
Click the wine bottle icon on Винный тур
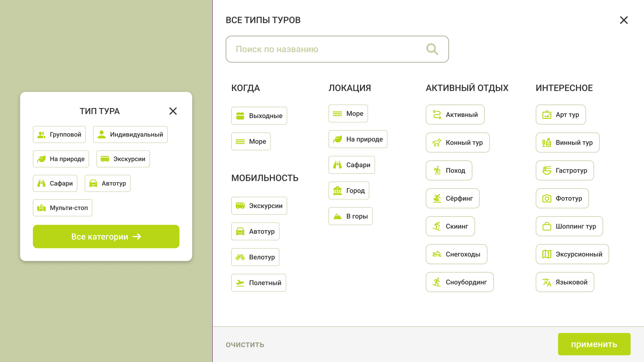tap(547, 143)
